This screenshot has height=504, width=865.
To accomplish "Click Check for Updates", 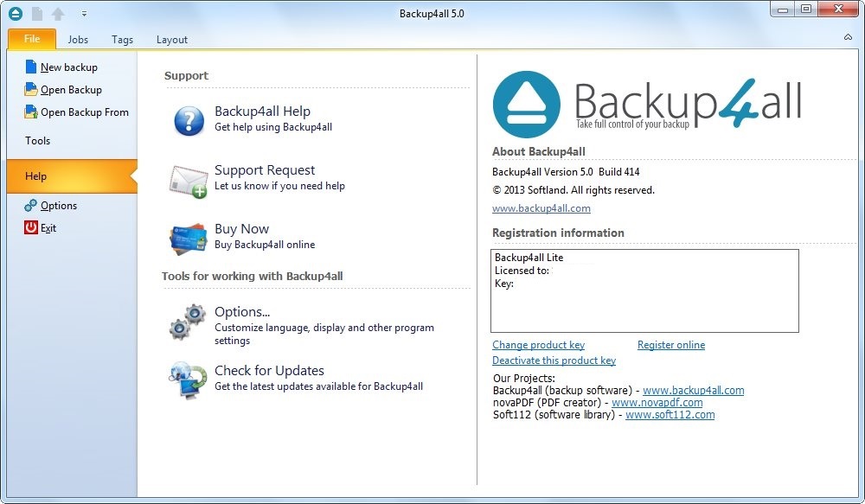I will click(269, 371).
